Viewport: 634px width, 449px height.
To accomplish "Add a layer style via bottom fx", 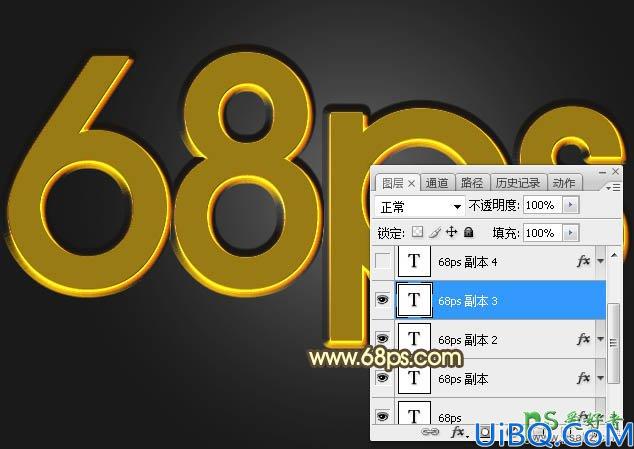I will (458, 432).
